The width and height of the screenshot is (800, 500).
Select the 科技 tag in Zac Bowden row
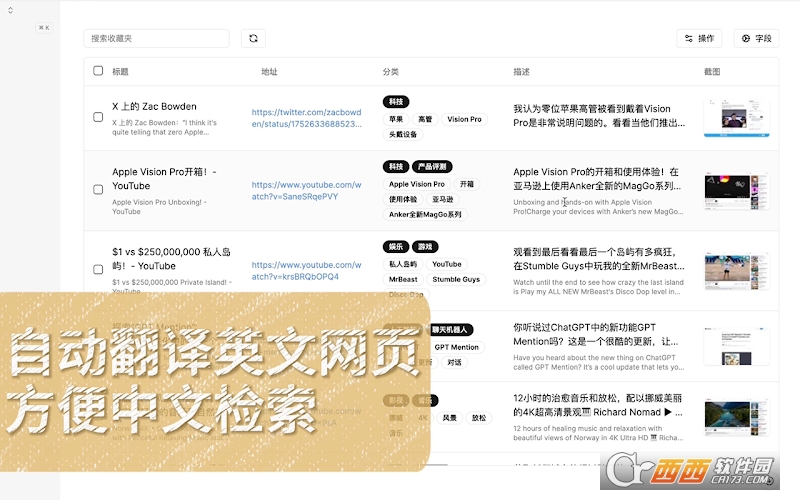pos(396,102)
